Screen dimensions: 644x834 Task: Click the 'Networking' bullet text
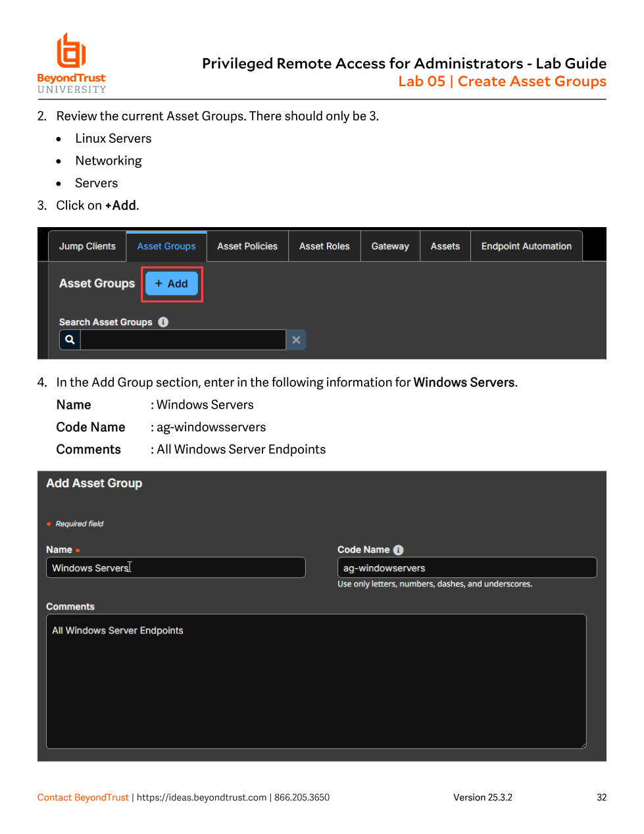tap(109, 161)
